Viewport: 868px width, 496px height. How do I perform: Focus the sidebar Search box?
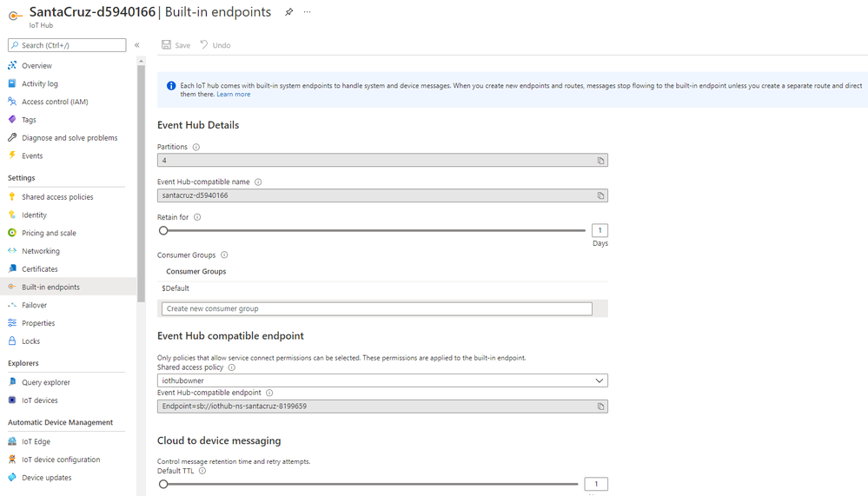[66, 45]
